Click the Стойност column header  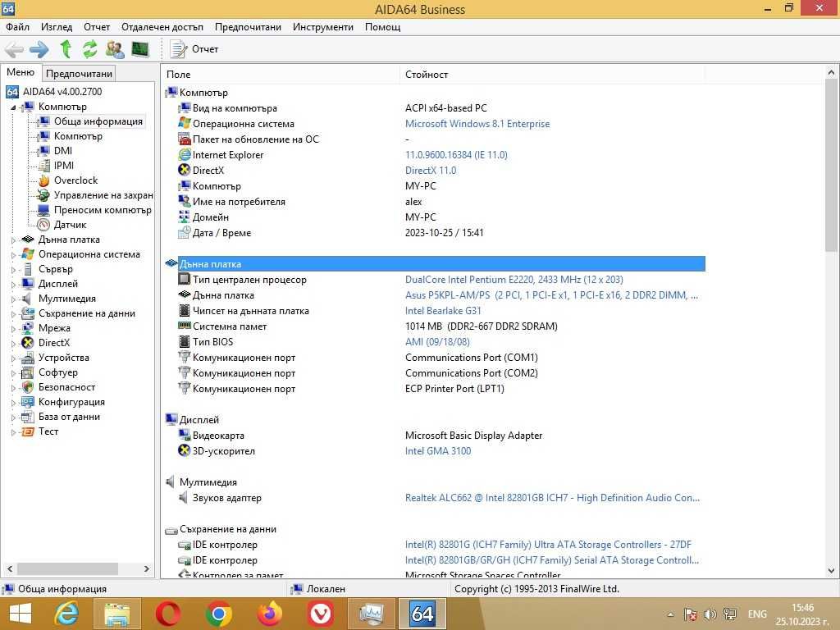[552, 75]
